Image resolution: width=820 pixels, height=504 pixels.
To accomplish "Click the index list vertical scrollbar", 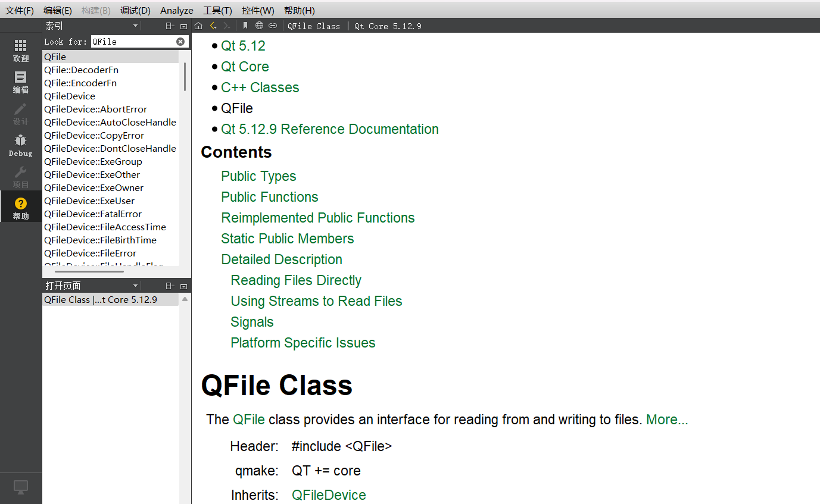I will [x=185, y=76].
